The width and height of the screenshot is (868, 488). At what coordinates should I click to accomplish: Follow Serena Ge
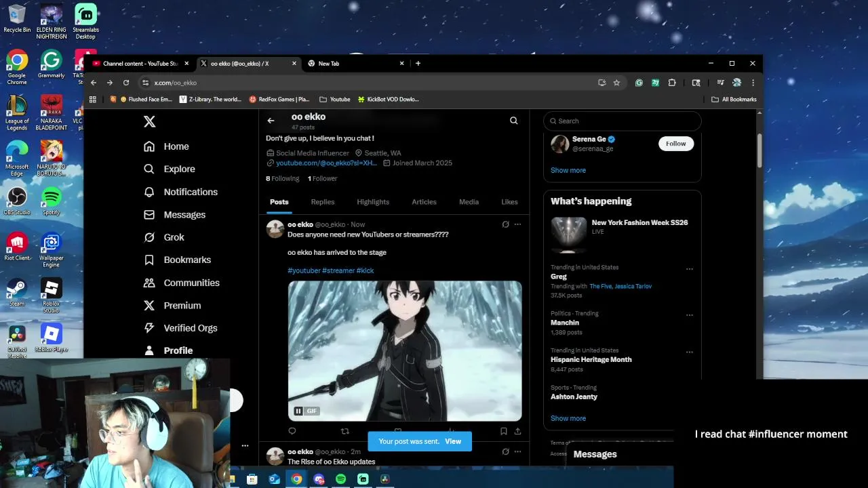tap(675, 144)
